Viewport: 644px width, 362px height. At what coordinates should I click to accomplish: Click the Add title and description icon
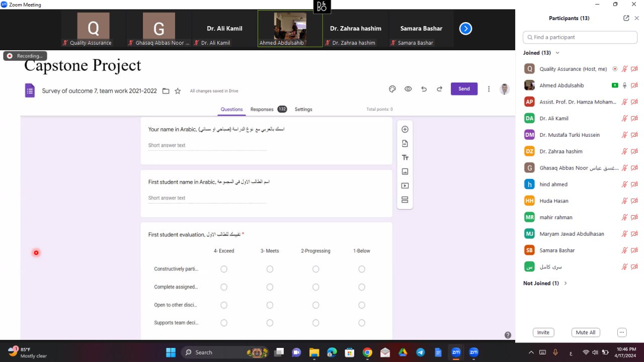coord(405,158)
